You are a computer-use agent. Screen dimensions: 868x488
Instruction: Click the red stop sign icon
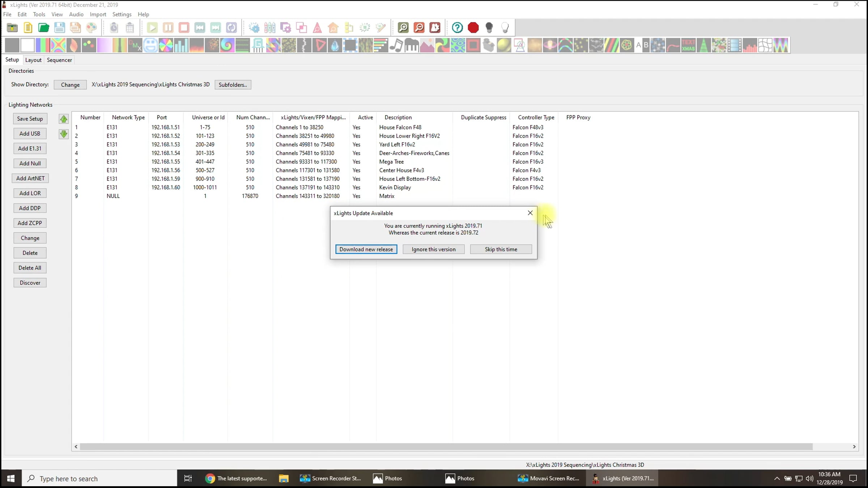pos(473,27)
